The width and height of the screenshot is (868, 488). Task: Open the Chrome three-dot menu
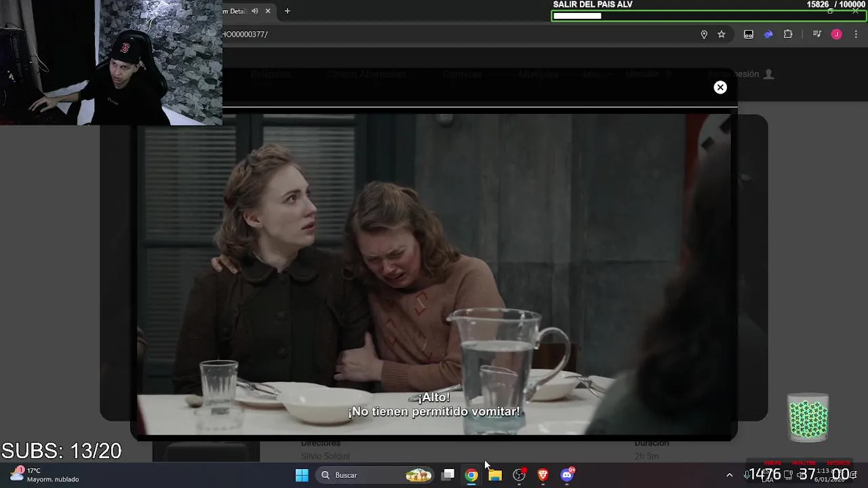[x=856, y=35]
